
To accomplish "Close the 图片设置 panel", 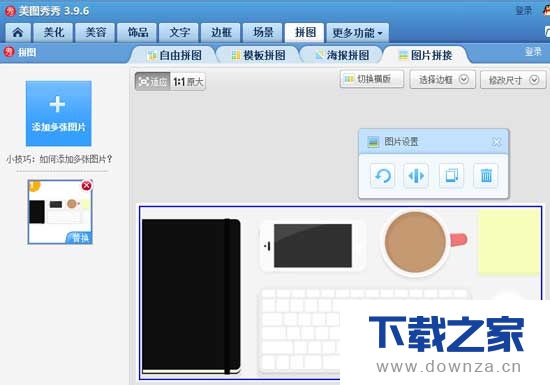I will tap(496, 142).
